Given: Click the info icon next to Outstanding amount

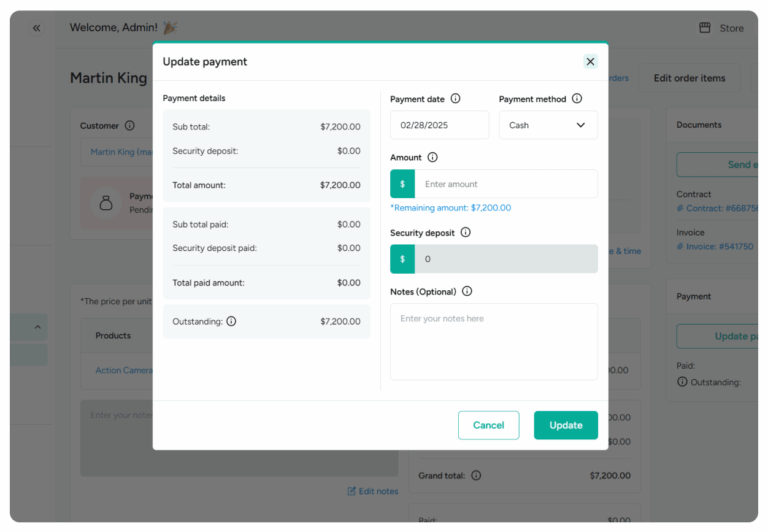Looking at the screenshot, I should pyautogui.click(x=231, y=321).
